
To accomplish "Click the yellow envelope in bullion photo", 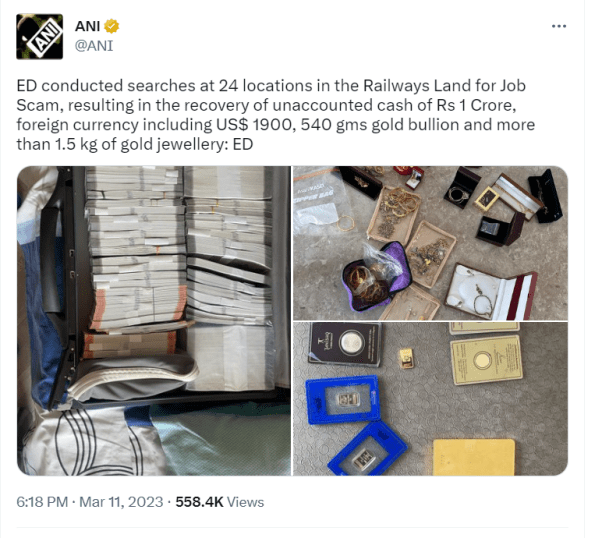I will coord(474,457).
